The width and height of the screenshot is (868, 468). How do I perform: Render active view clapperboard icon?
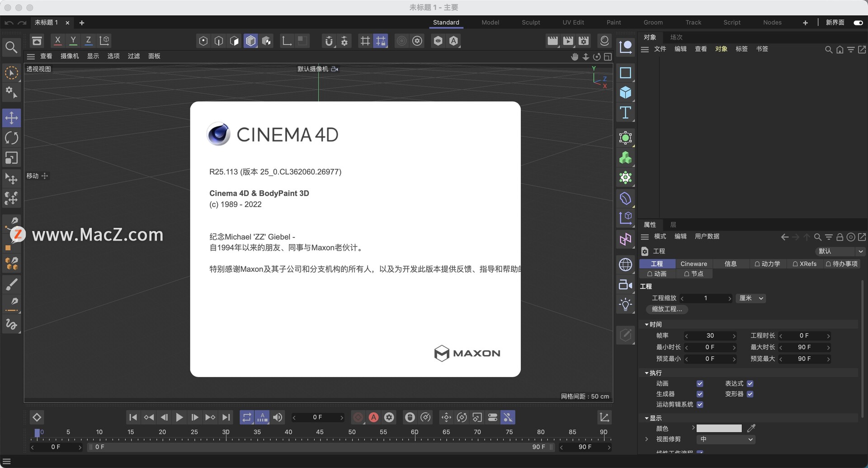(x=552, y=41)
